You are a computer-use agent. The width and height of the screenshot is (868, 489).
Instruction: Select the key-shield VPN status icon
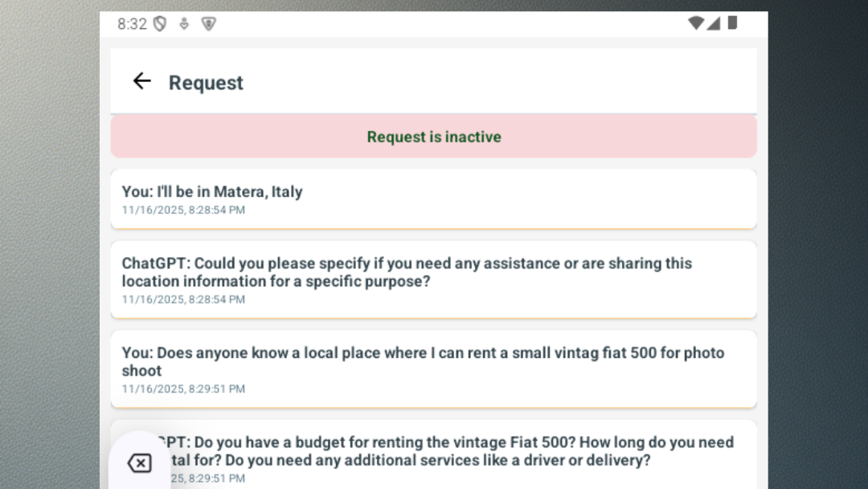[182, 24]
